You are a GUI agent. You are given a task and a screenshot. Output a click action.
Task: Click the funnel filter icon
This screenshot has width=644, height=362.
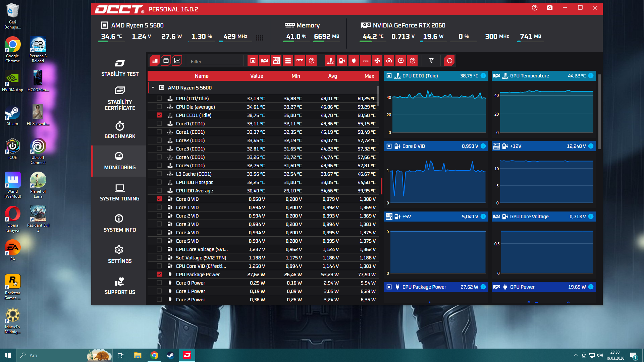click(x=431, y=61)
